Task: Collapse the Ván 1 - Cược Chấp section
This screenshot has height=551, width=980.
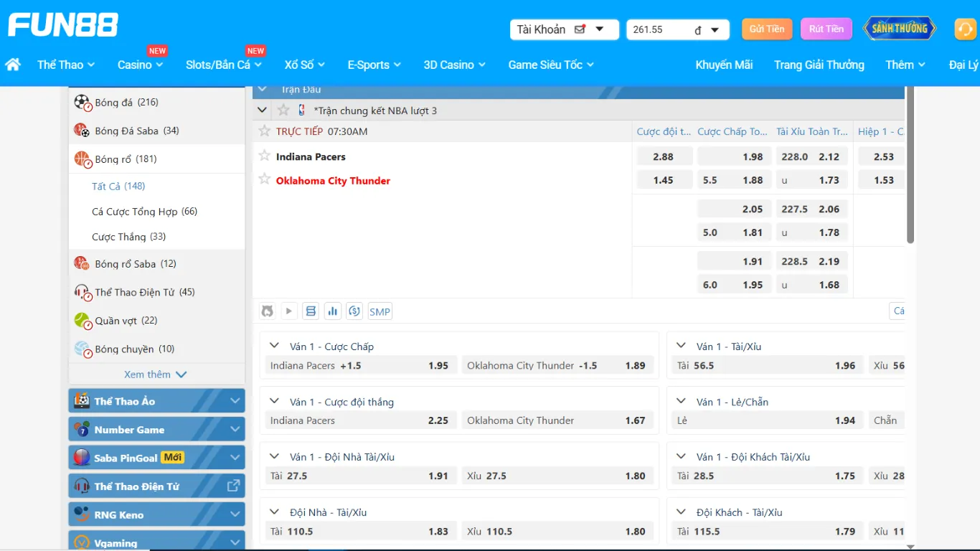Action: pos(274,347)
